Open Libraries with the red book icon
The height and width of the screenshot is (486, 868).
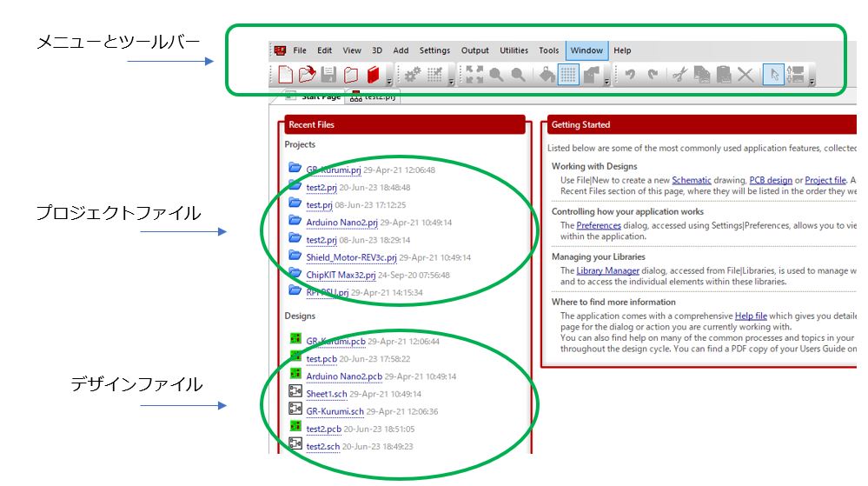click(x=374, y=76)
